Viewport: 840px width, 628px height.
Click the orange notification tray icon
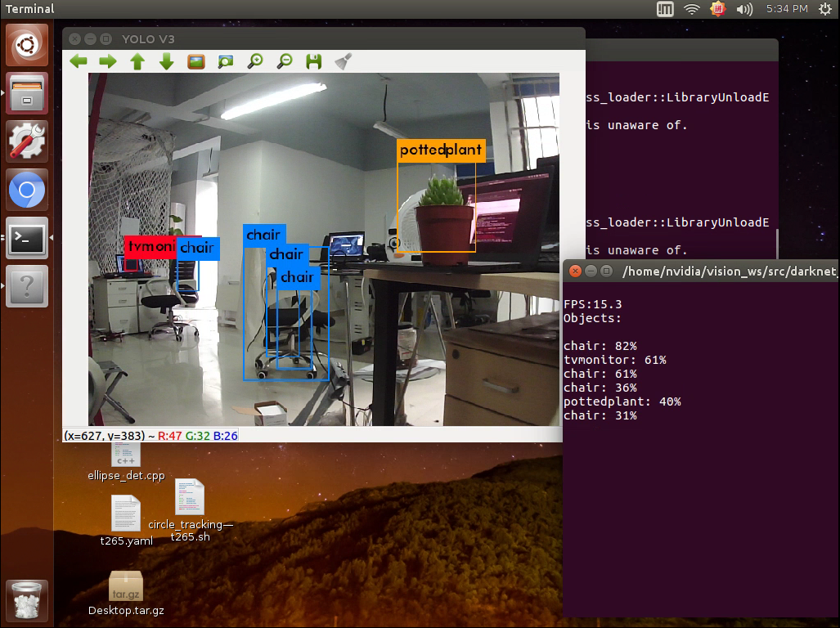[718, 8]
